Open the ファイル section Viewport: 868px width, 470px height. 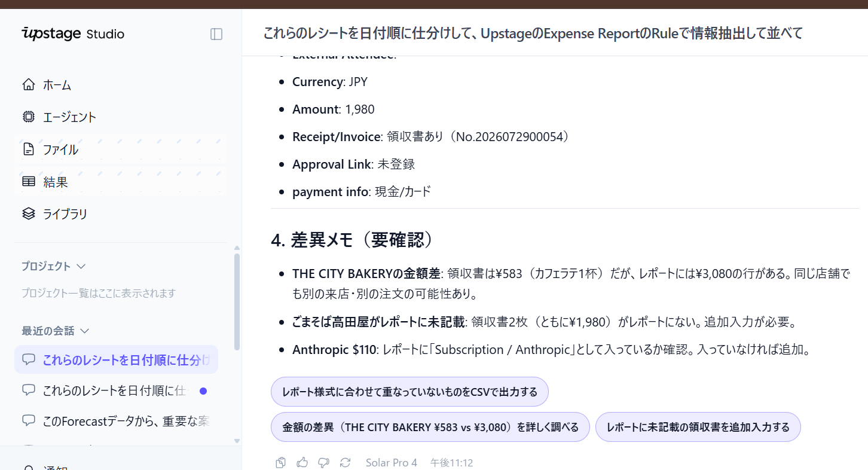(x=120, y=149)
